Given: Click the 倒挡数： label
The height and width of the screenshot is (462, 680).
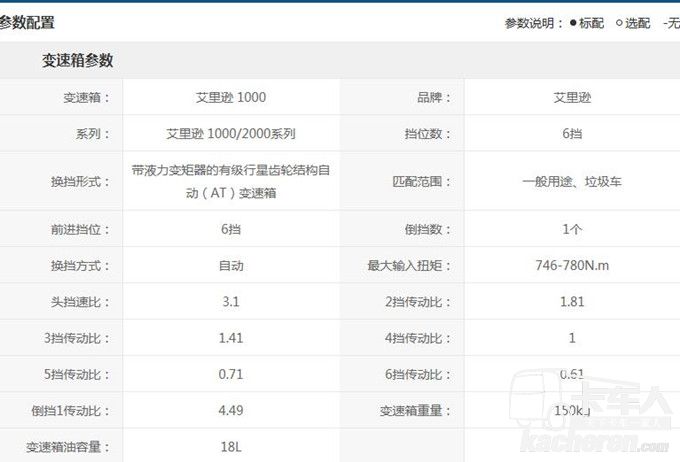Looking at the screenshot, I should point(428,229).
